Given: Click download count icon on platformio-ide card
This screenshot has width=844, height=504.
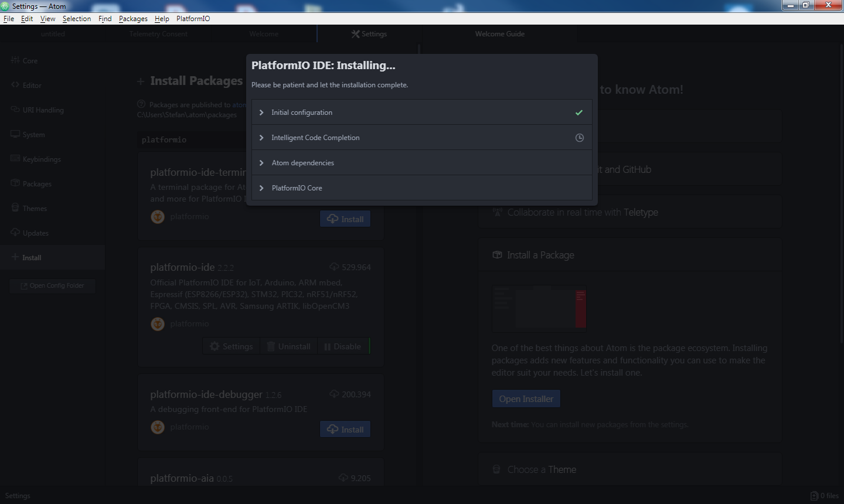Looking at the screenshot, I should pyautogui.click(x=334, y=267).
